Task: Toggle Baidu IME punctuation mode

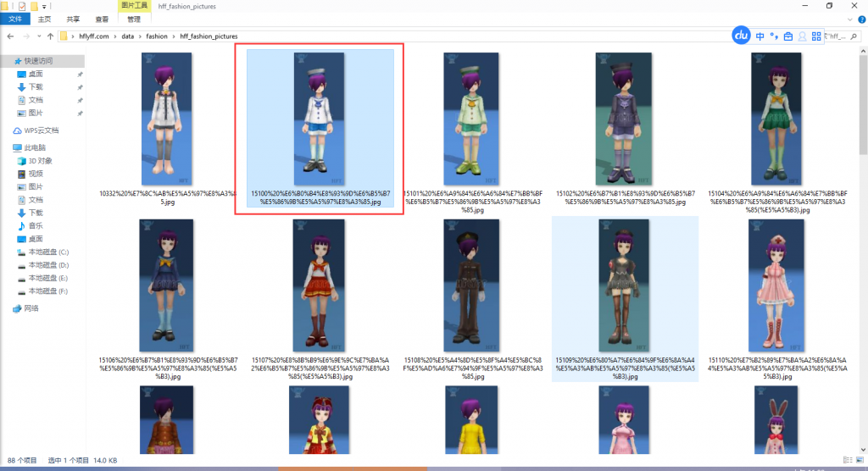Action: point(774,36)
